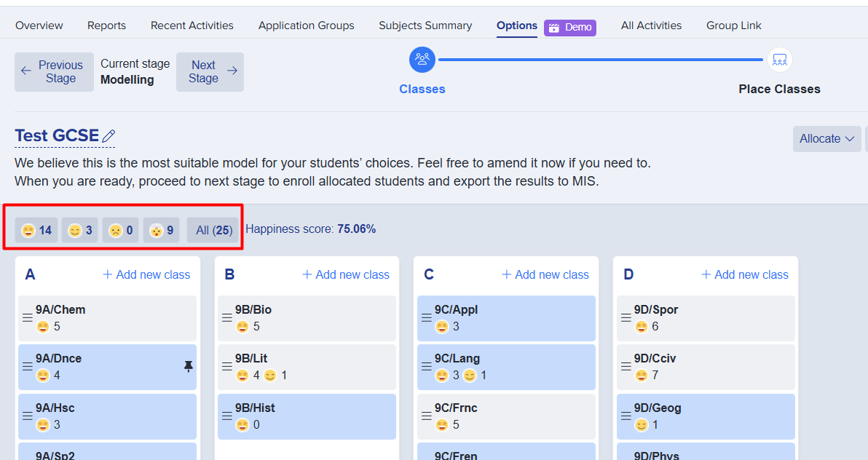
Task: Click the drag handle on 9B/Bio
Action: pyautogui.click(x=227, y=318)
